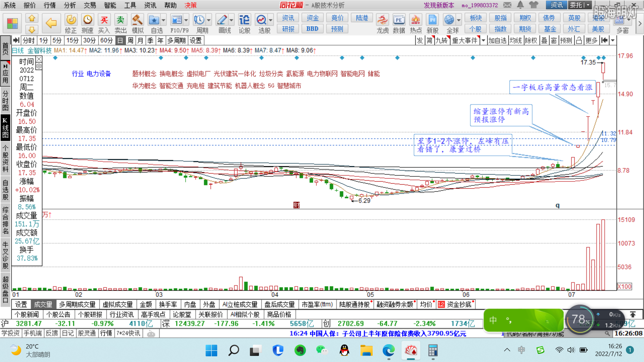This screenshot has height=362, width=644.
Task: Click the orange down arrow icon
Action: (32, 29)
